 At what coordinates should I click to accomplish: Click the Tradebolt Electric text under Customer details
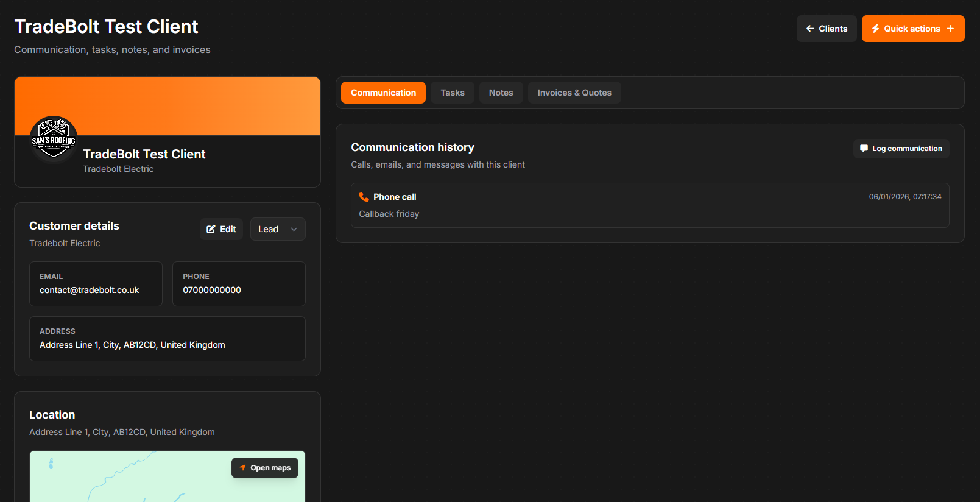pyautogui.click(x=65, y=243)
